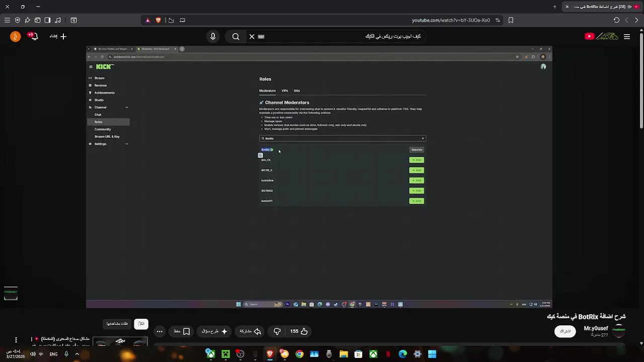Image resolution: width=644 pixels, height=362 pixels.
Task: Open Stream in Kick sidebar
Action: coord(99,78)
